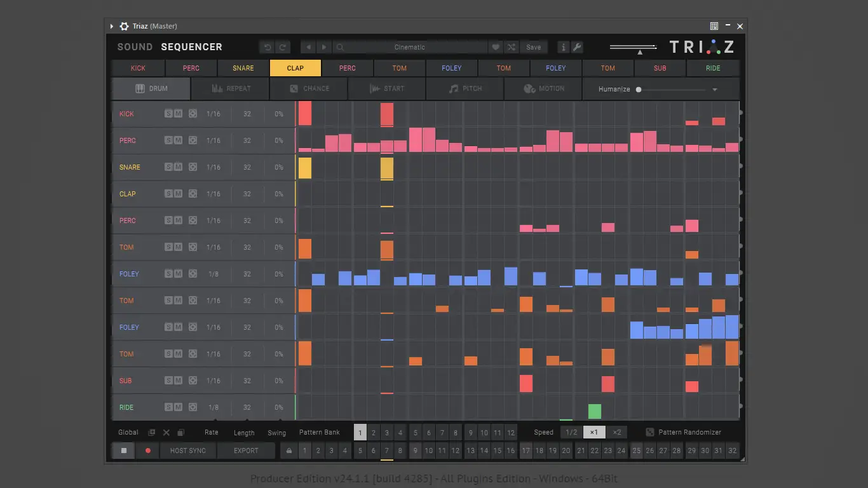This screenshot has height=488, width=868.
Task: Load the next preset with right arrow
Action: (324, 47)
